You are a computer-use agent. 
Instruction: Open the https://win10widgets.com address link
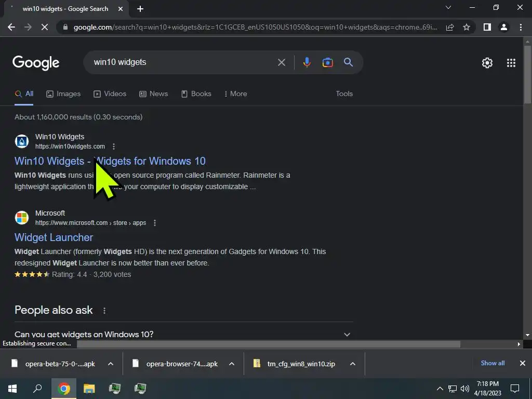70,147
